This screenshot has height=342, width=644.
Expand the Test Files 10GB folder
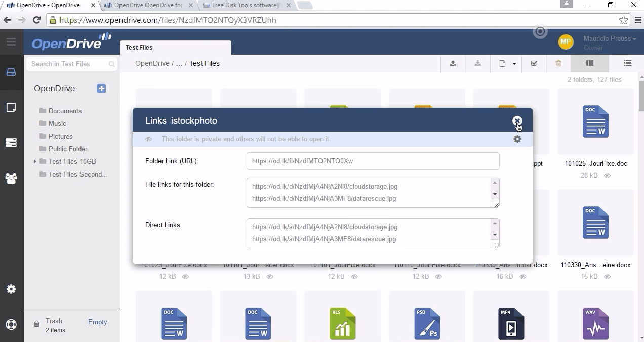(34, 161)
